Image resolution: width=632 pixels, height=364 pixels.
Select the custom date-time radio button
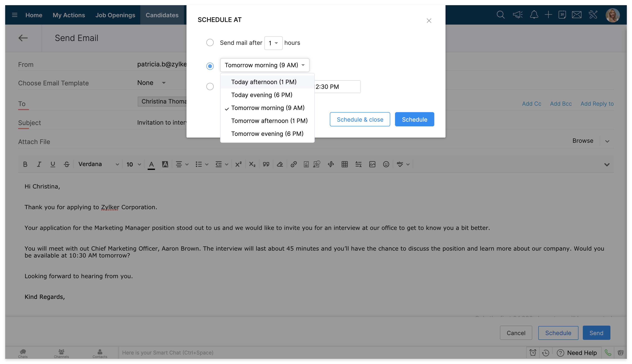point(210,86)
